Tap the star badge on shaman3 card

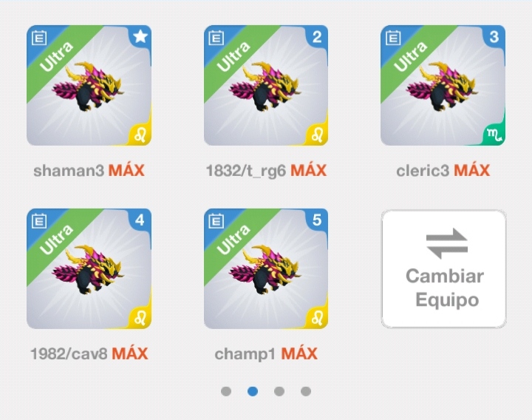pos(140,36)
